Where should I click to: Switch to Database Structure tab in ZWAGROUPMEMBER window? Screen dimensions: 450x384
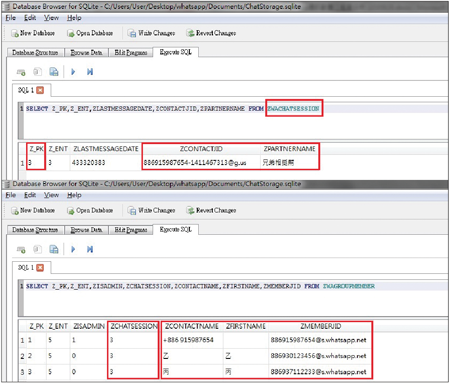pos(35,230)
